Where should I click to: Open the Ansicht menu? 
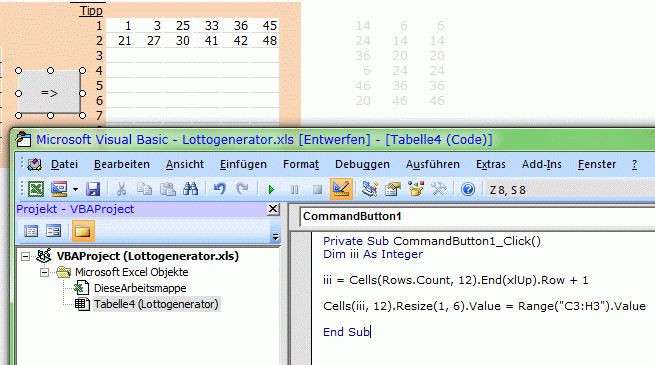[x=185, y=165]
